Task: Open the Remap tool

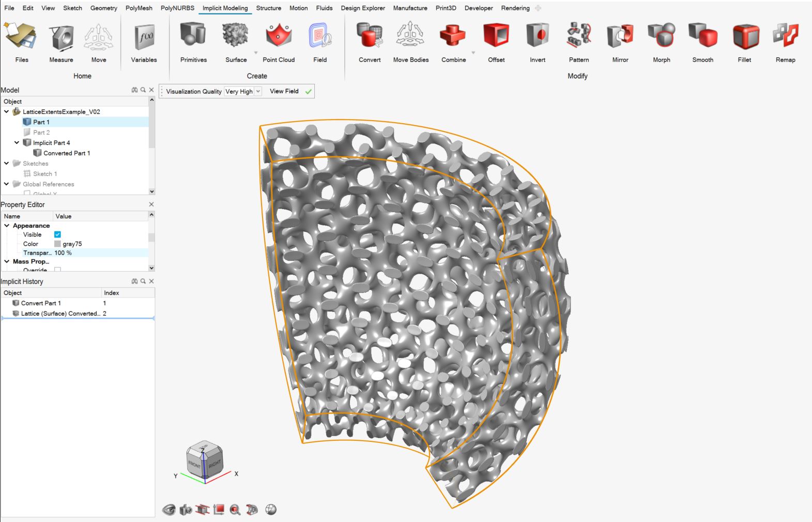Action: (x=785, y=35)
